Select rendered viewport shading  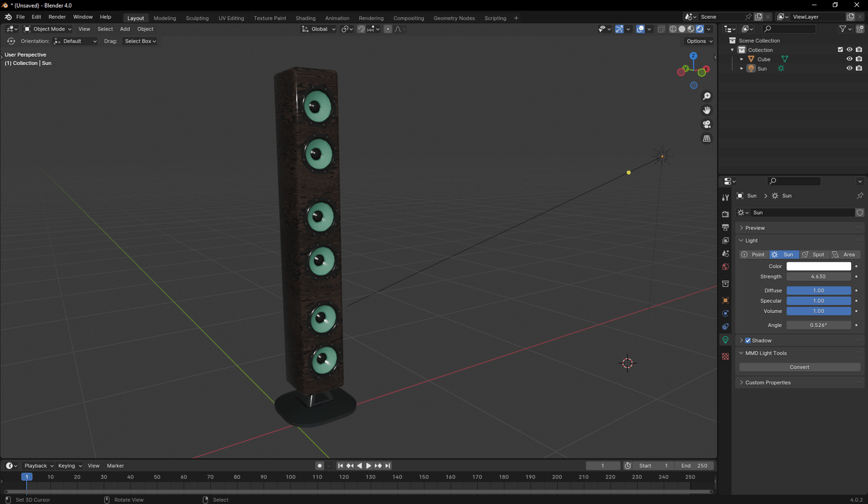click(x=700, y=29)
